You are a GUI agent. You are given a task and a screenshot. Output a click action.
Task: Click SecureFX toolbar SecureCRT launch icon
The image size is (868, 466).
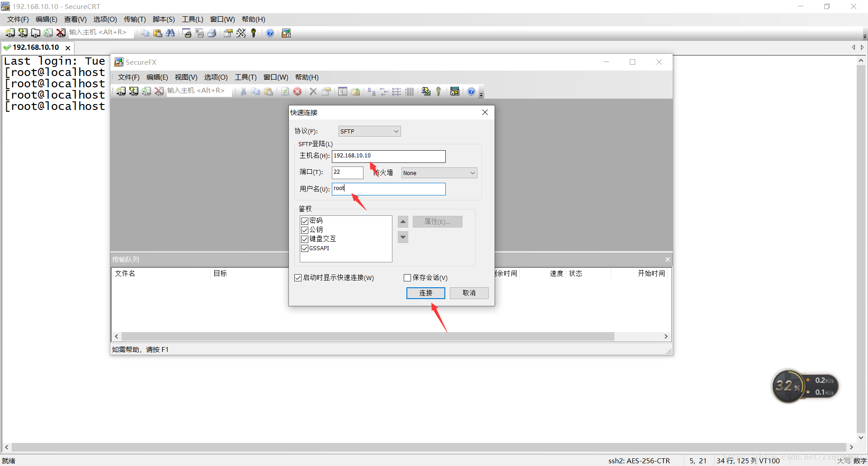pyautogui.click(x=455, y=91)
